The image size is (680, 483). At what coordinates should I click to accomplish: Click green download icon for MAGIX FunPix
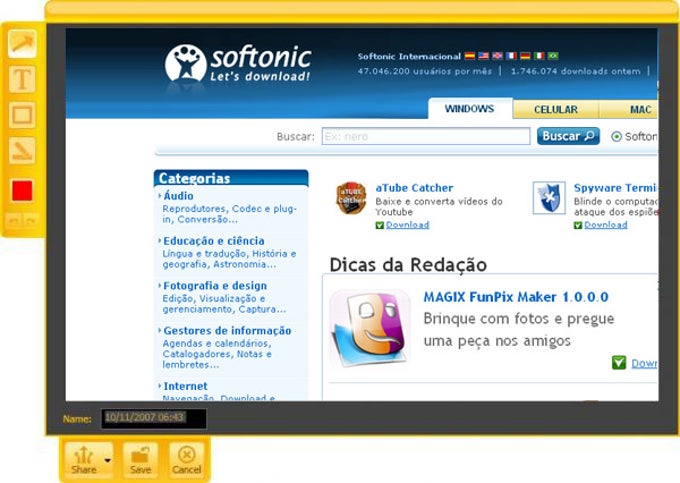point(619,362)
